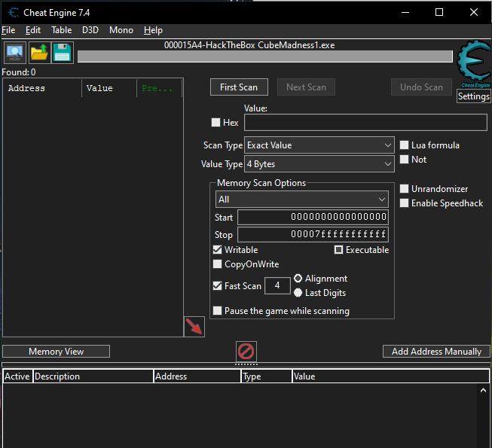The width and height of the screenshot is (492, 448).
Task: Click the Value column header in results
Action: [109, 88]
